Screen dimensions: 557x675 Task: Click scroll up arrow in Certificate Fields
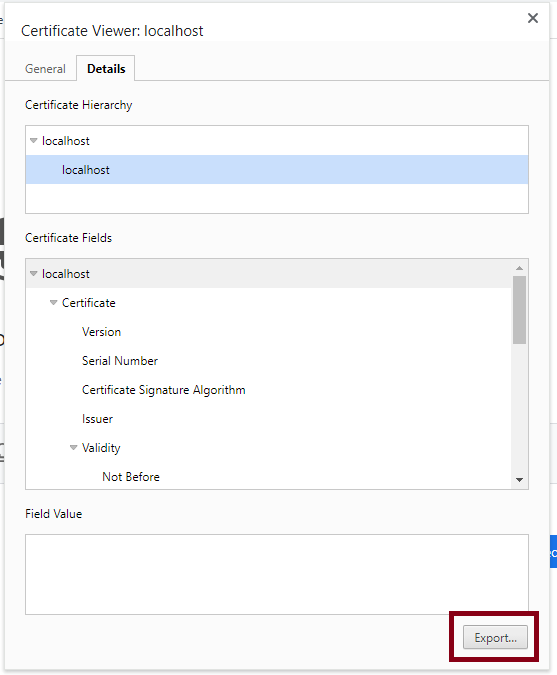520,268
